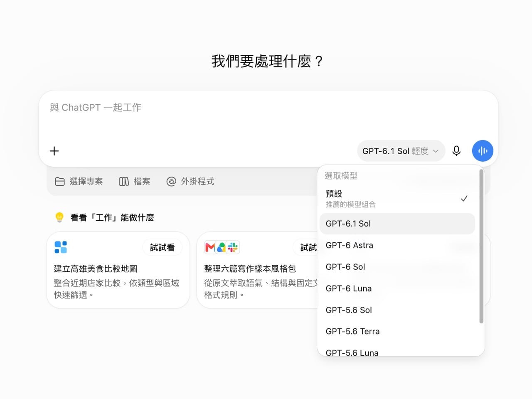Choose GPT-6 Sol from model list
Viewport: 532px width, 399px height.
(x=397, y=267)
